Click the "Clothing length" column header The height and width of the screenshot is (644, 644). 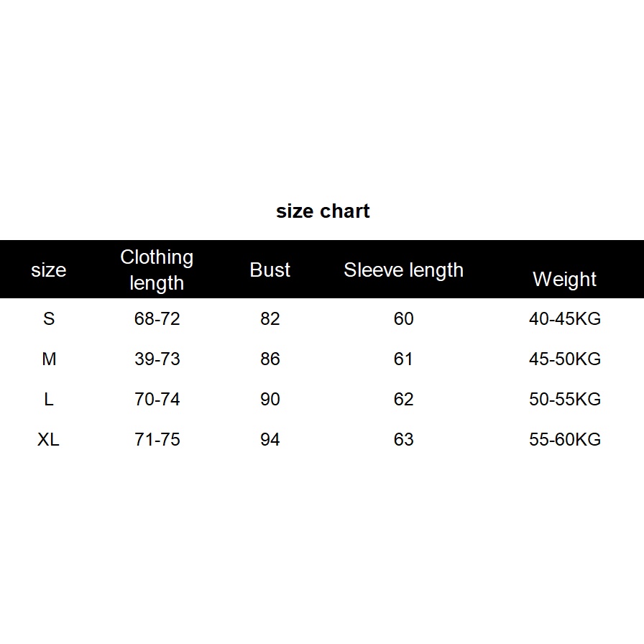point(157,270)
